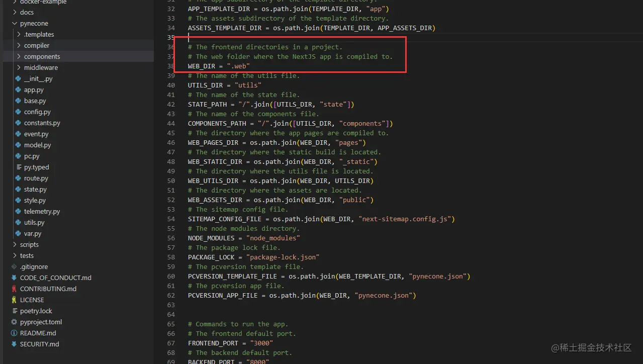Click the git icon beside .gitignore
The image size is (643, 364).
pos(14,267)
